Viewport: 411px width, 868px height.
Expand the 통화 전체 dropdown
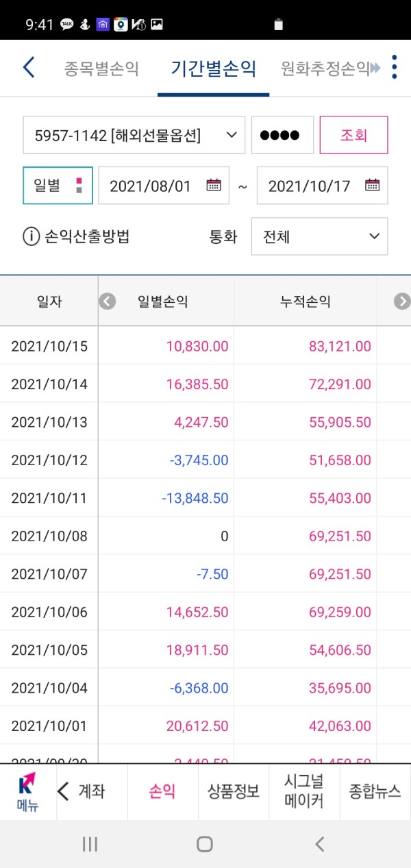coord(319,236)
